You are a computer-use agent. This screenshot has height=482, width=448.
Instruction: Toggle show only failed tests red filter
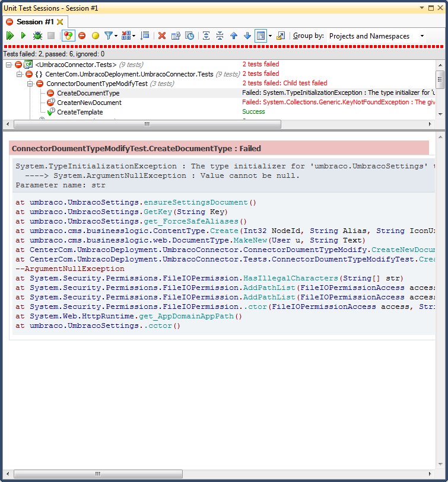click(82, 36)
